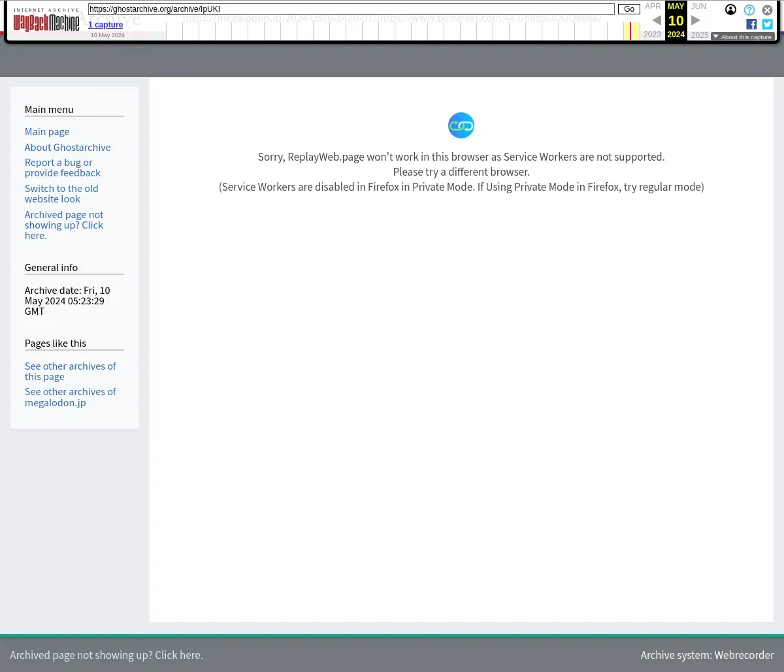784x672 pixels.
Task: Click sidebar Archived page not showing up link
Action: click(x=64, y=225)
